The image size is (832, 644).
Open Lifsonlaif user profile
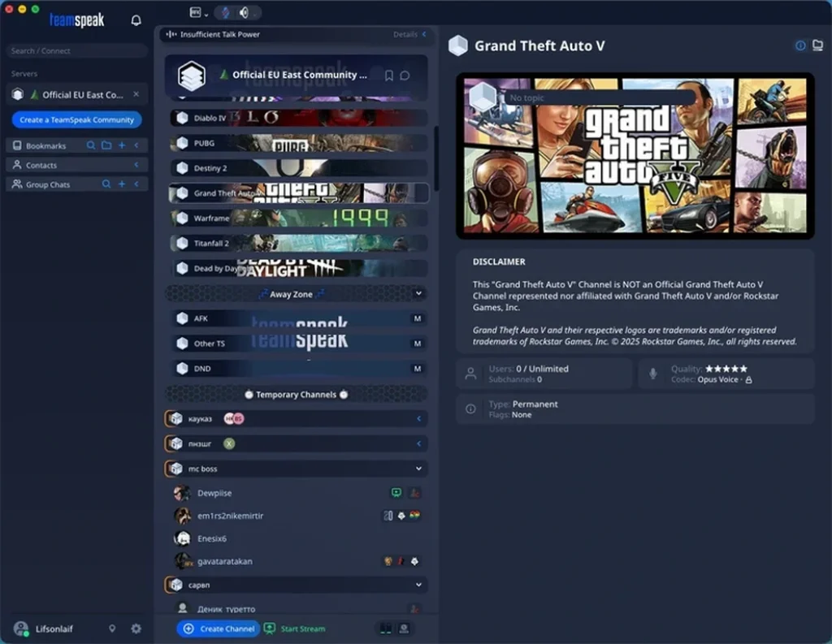pos(44,629)
